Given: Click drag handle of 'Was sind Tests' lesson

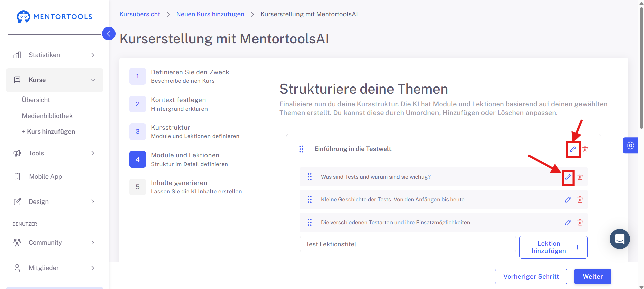Looking at the screenshot, I should pyautogui.click(x=310, y=177).
